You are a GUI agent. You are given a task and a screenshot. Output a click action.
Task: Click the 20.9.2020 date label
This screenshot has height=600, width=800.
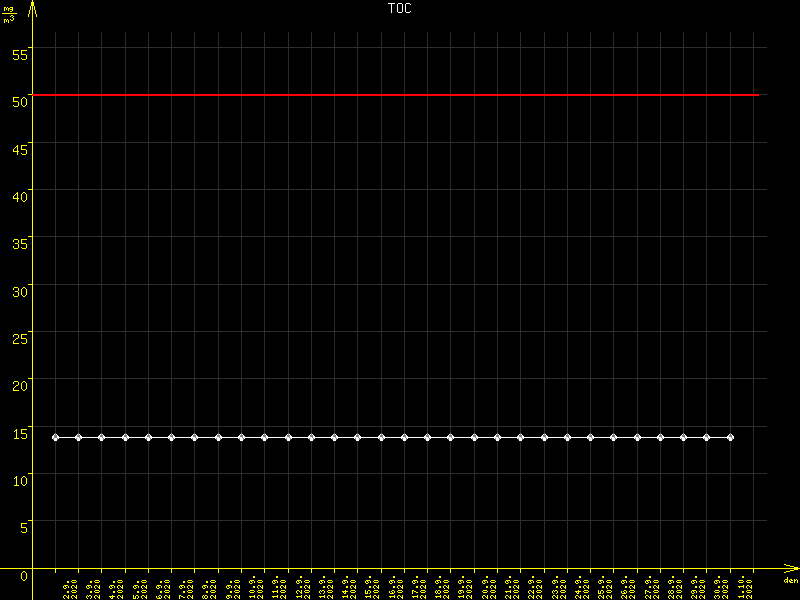(485, 587)
